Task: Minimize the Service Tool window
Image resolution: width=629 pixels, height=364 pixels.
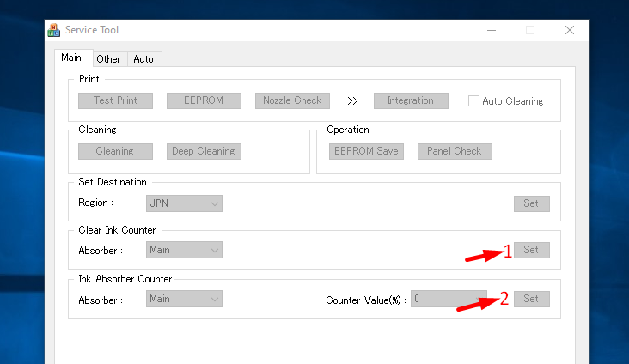Action: click(x=492, y=30)
